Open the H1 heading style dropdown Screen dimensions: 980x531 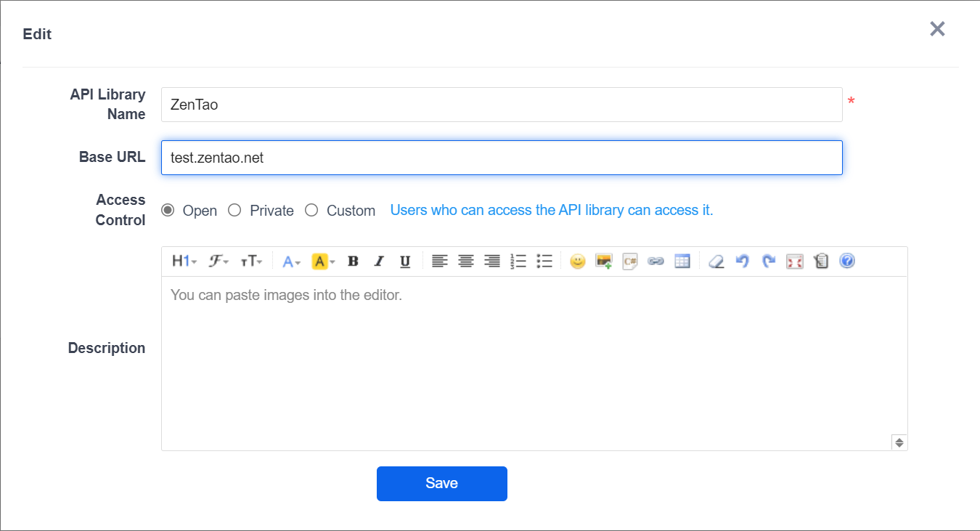184,262
